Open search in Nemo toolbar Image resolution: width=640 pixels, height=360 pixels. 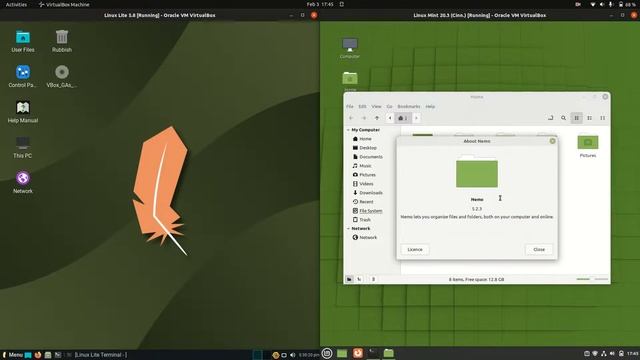pos(563,118)
